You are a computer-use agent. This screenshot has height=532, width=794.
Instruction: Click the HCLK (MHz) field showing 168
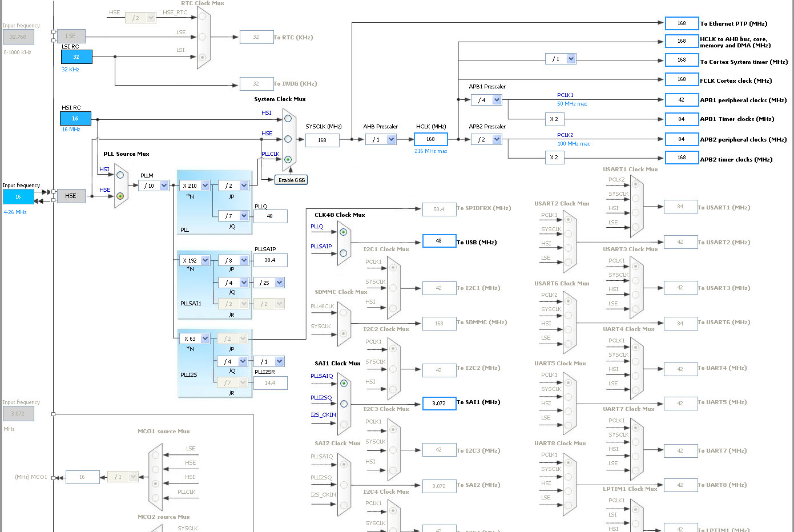430,139
